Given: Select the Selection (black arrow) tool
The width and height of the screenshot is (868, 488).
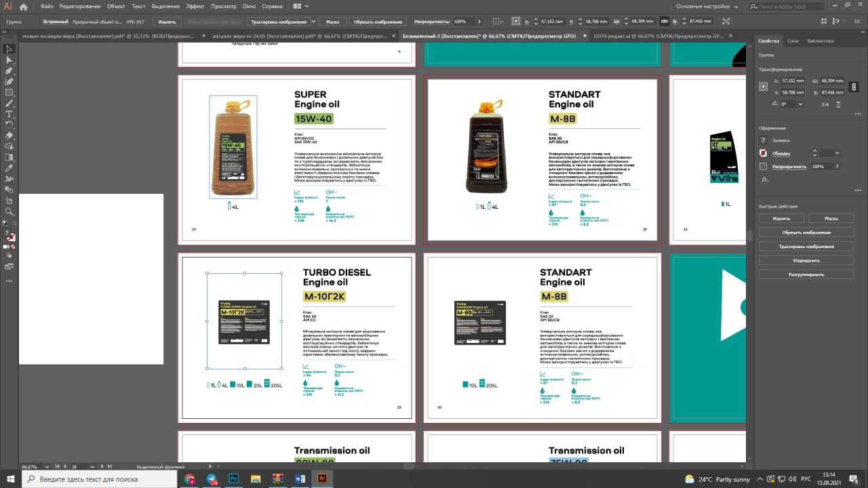Looking at the screenshot, I should [x=9, y=49].
